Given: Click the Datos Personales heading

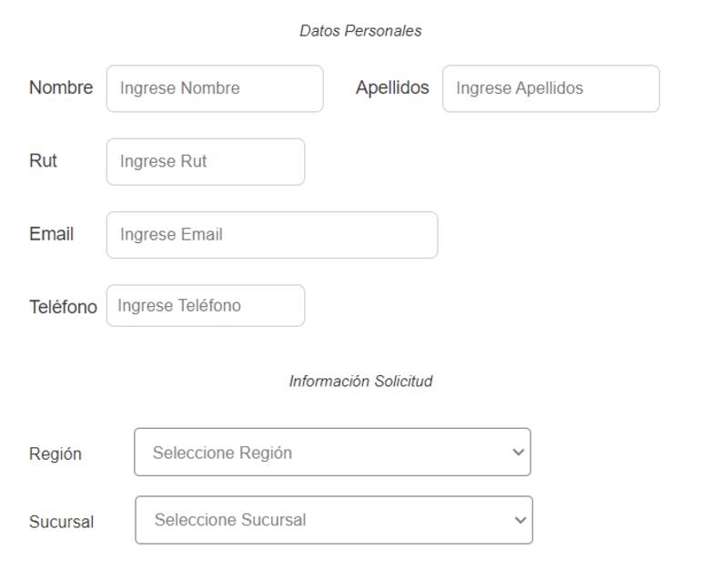Looking at the screenshot, I should (x=360, y=31).
